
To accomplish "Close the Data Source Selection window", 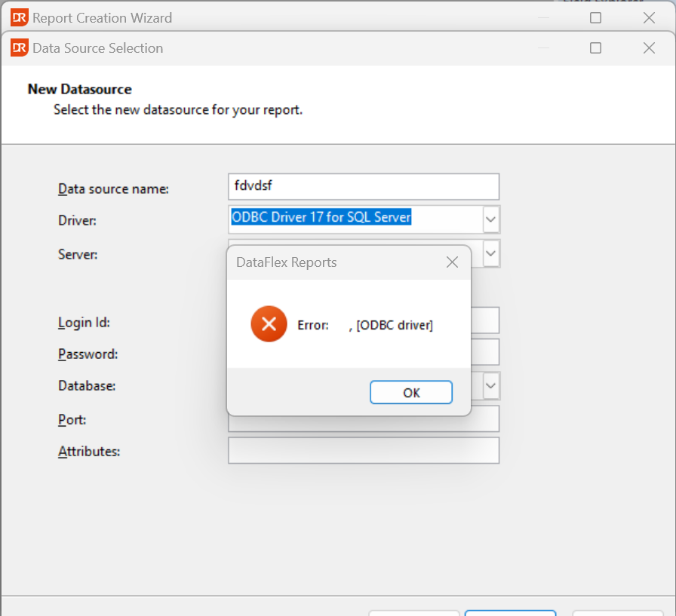I will coord(649,48).
